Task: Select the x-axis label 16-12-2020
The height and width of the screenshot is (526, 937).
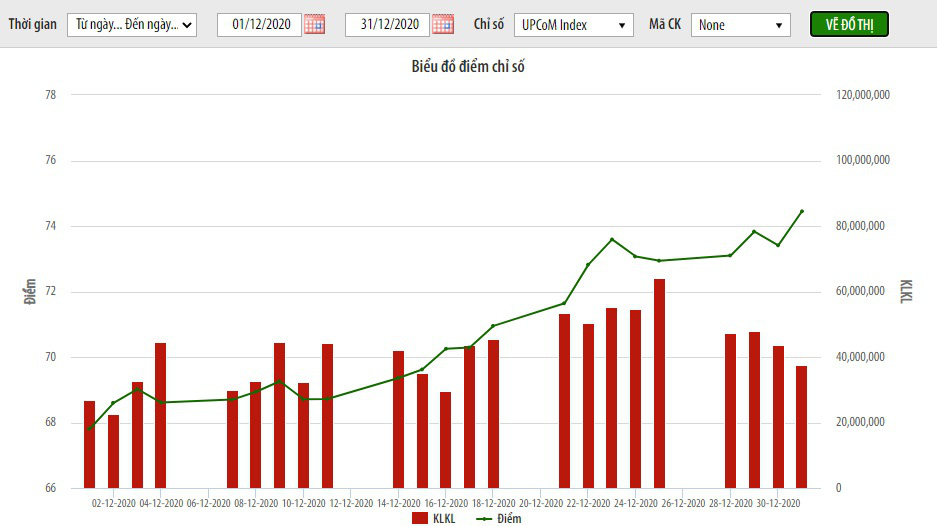Action: 446,503
